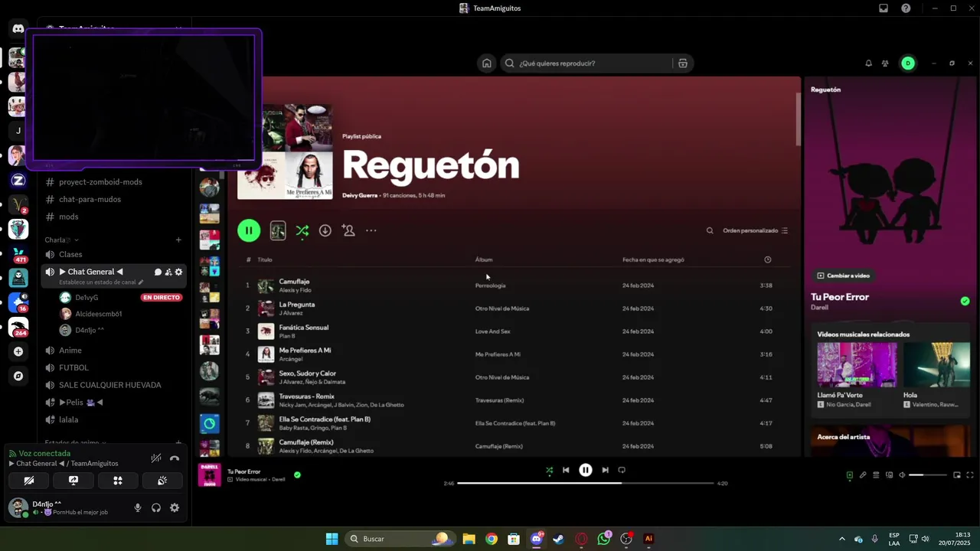Open the Orden personalizado sort dropdown
Image resolution: width=980 pixels, height=551 pixels.
pos(756,230)
